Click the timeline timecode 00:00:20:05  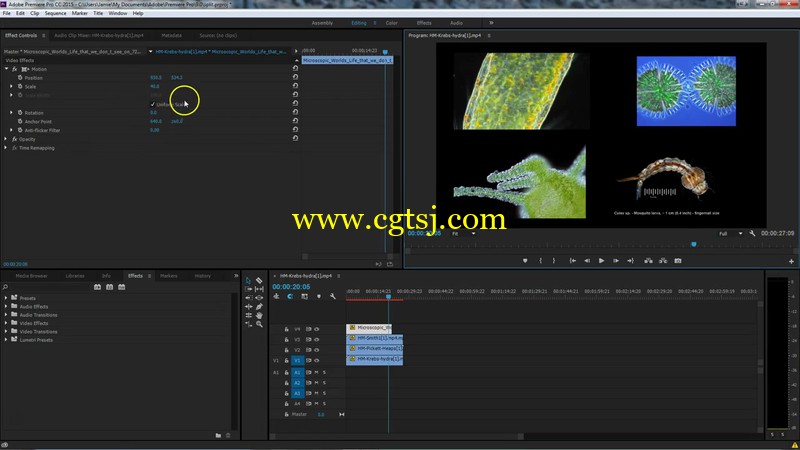pos(291,287)
